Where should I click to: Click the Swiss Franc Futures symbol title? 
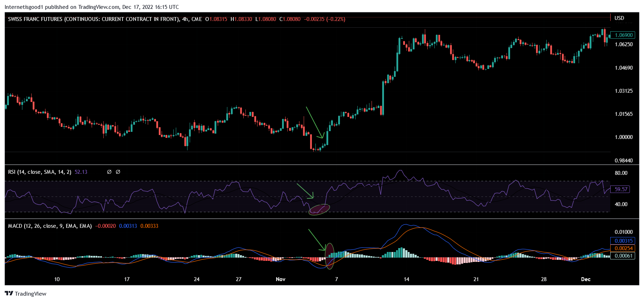point(93,19)
